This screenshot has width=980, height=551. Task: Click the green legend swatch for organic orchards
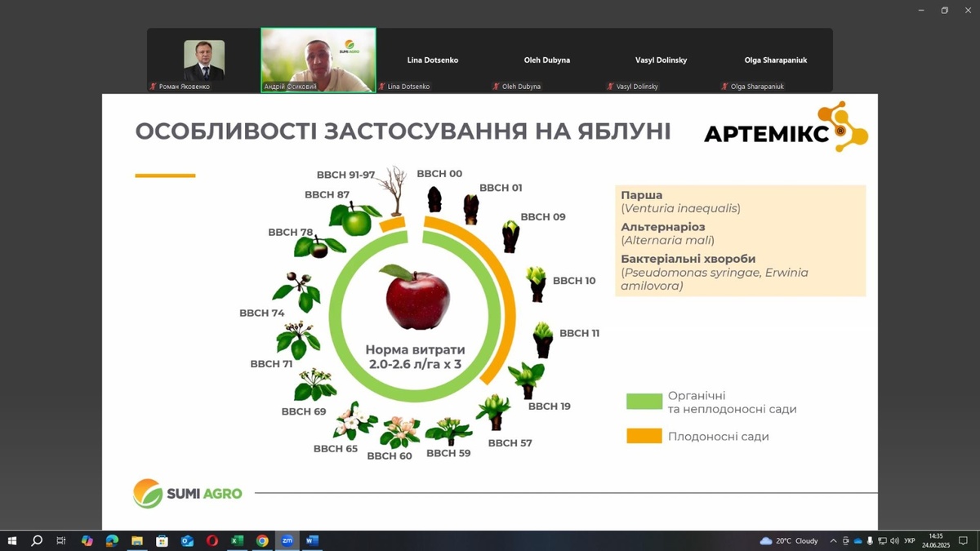pyautogui.click(x=644, y=401)
